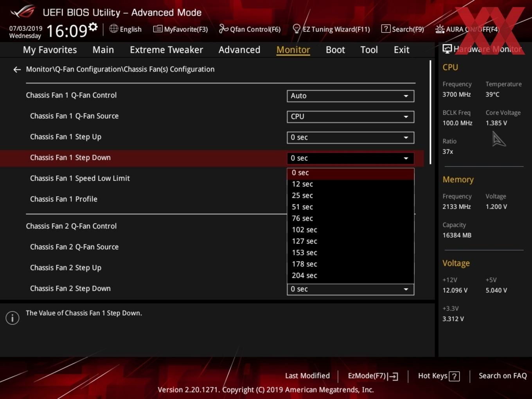
Task: Open the Advanced tab
Action: pos(239,50)
